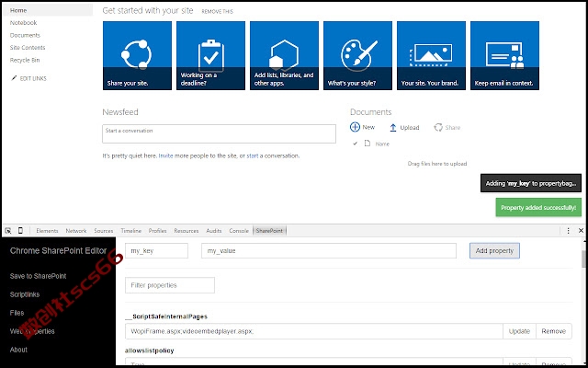
Task: Open Save to SharePoint in editor sidebar
Action: [x=38, y=276]
